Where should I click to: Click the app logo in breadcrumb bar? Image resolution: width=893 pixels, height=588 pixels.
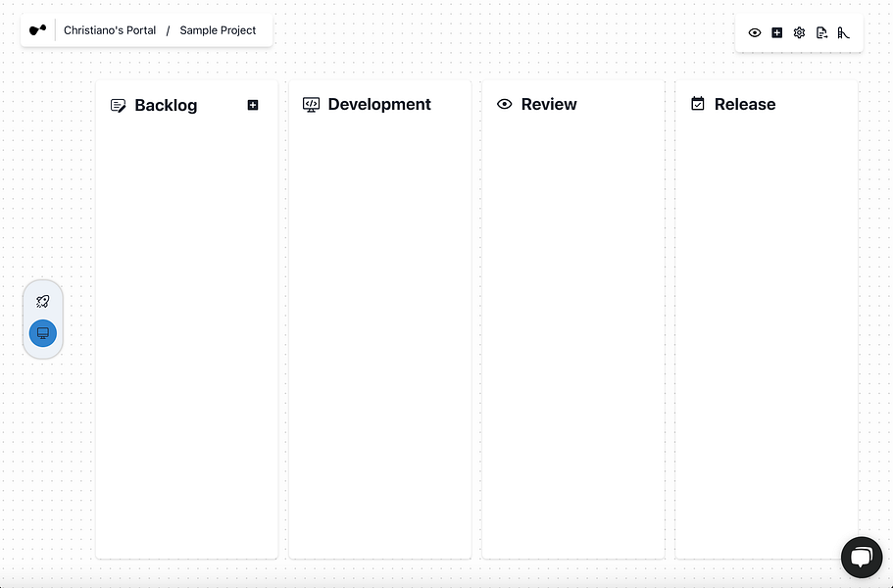coord(37,30)
